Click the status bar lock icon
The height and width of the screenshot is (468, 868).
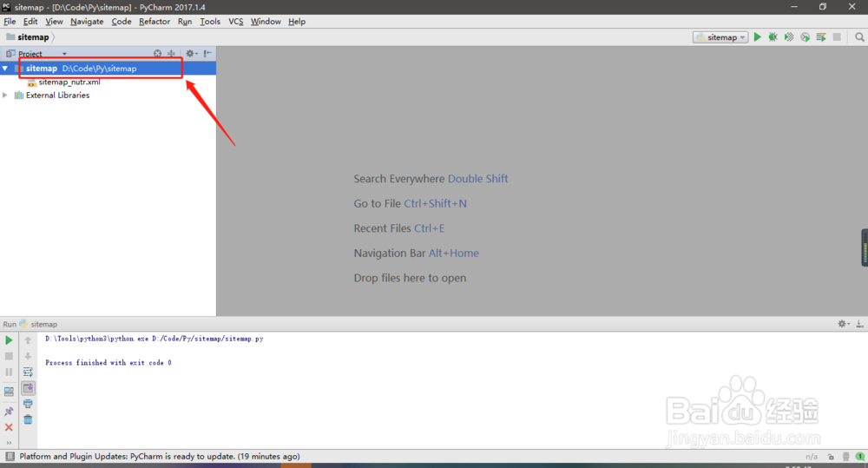point(831,457)
